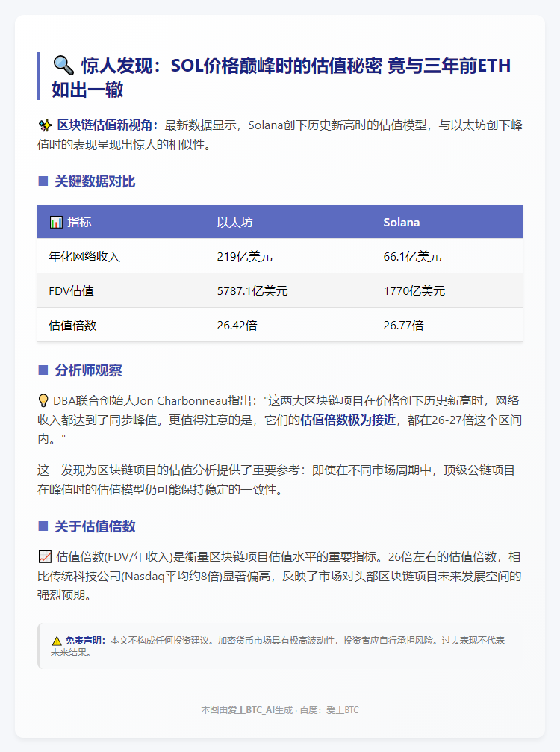Click the square bullet before 关于估值倍数

(x=43, y=526)
